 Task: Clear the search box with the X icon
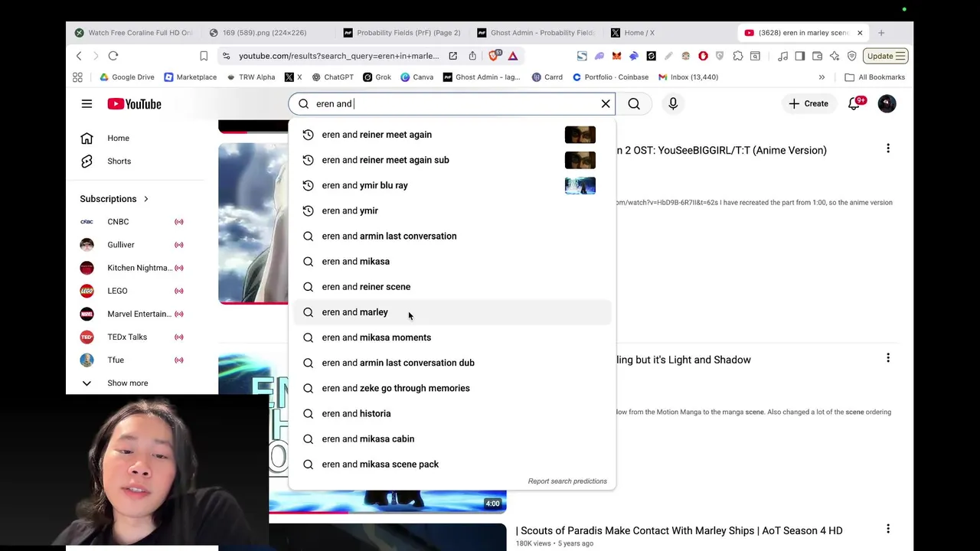[606, 103]
